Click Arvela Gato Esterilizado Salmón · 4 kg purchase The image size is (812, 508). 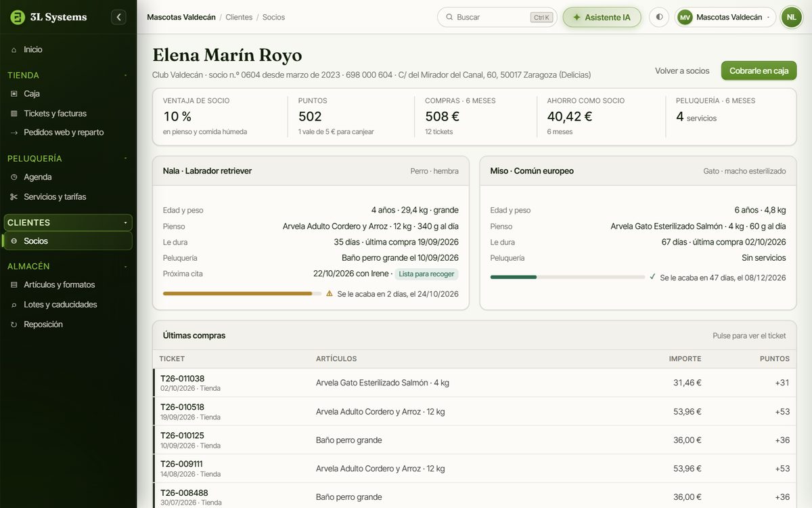[x=382, y=383]
